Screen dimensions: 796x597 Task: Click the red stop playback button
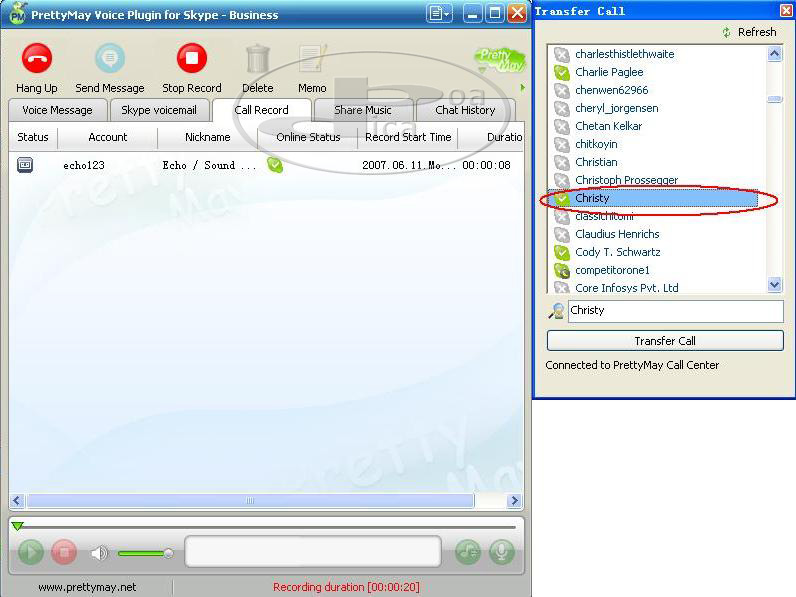pyautogui.click(x=64, y=552)
